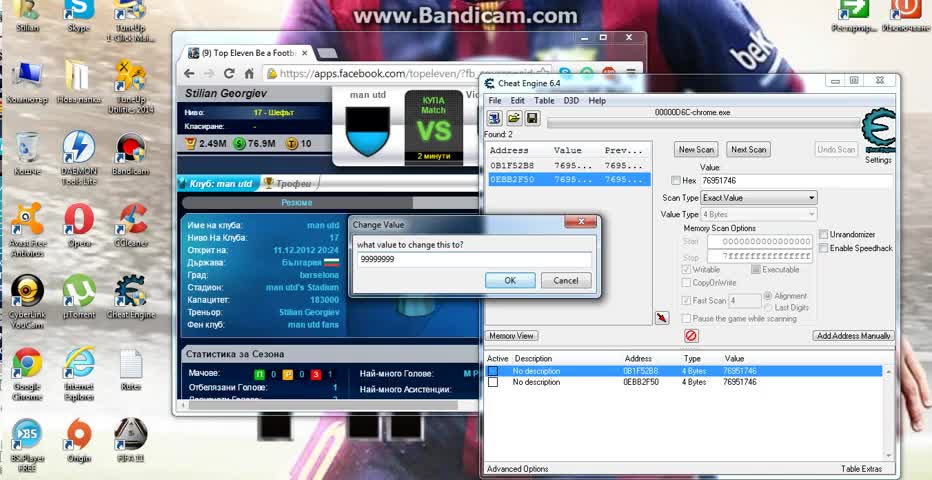Select the BSPlayer FREE desktop icon
The width and height of the screenshot is (932, 480).
[x=27, y=445]
